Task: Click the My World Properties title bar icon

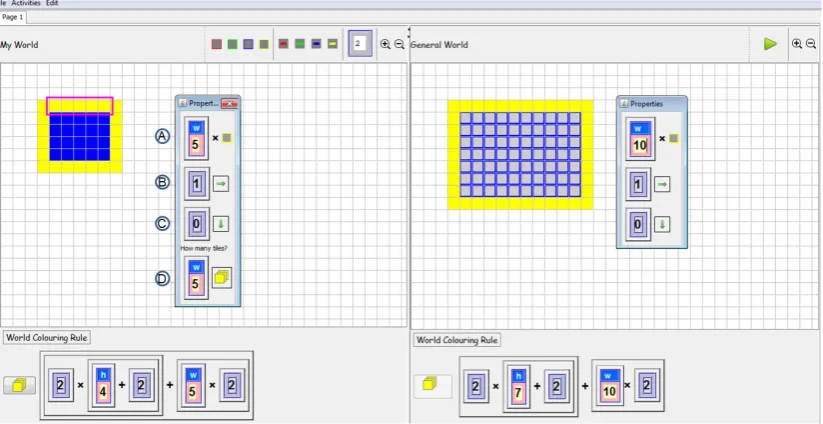Action: (183, 103)
